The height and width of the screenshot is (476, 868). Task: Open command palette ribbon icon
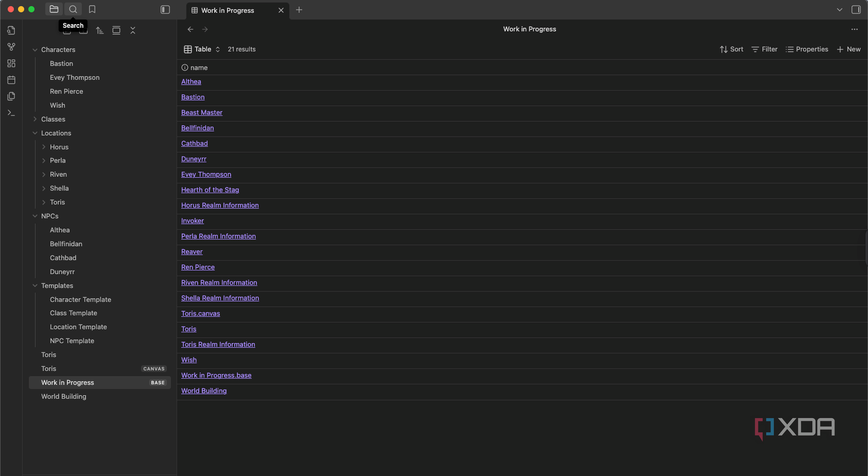coord(11,113)
